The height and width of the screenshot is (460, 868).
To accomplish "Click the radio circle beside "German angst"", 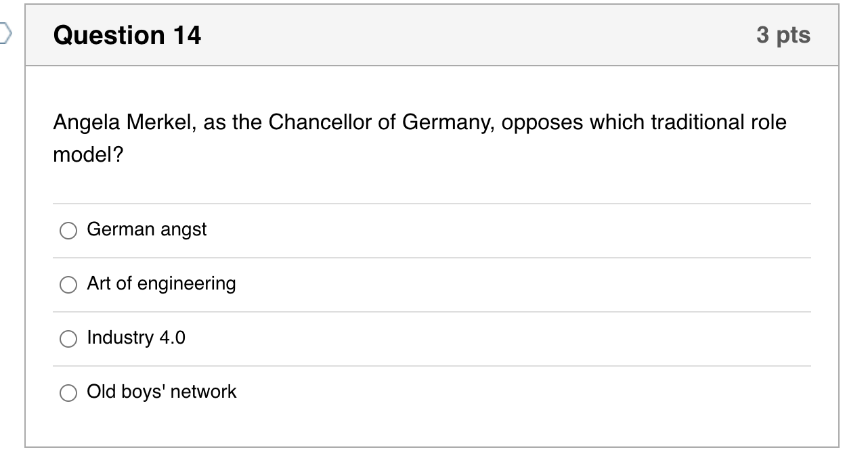I will point(68,231).
